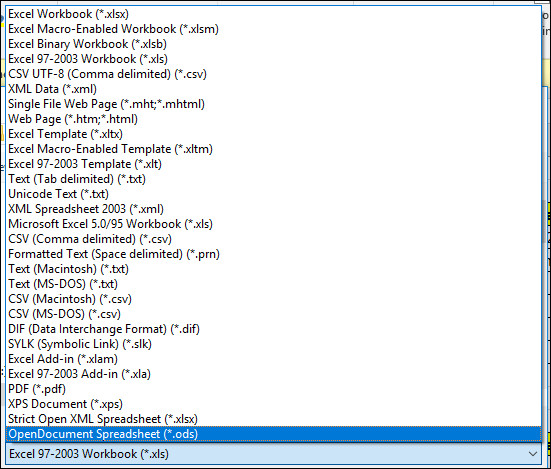Choose CSV UTF-8 (Comma delimited) format
The image size is (551, 469).
[x=273, y=74]
